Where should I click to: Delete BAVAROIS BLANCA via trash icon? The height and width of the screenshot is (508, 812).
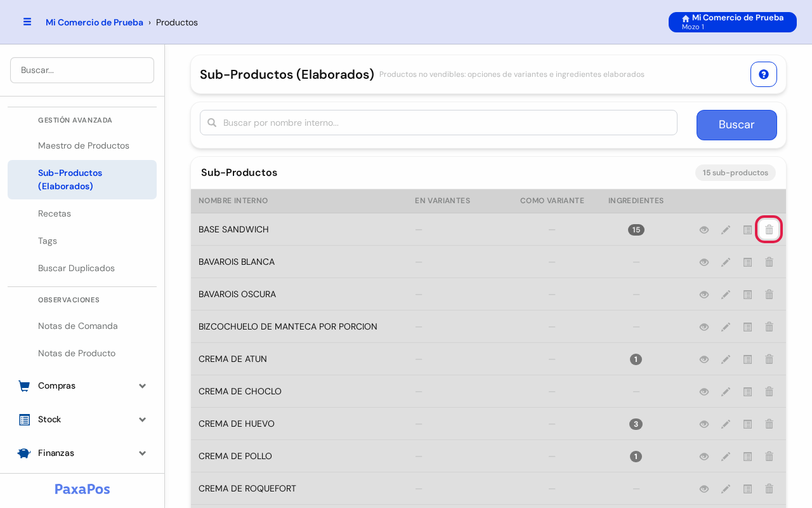769,262
